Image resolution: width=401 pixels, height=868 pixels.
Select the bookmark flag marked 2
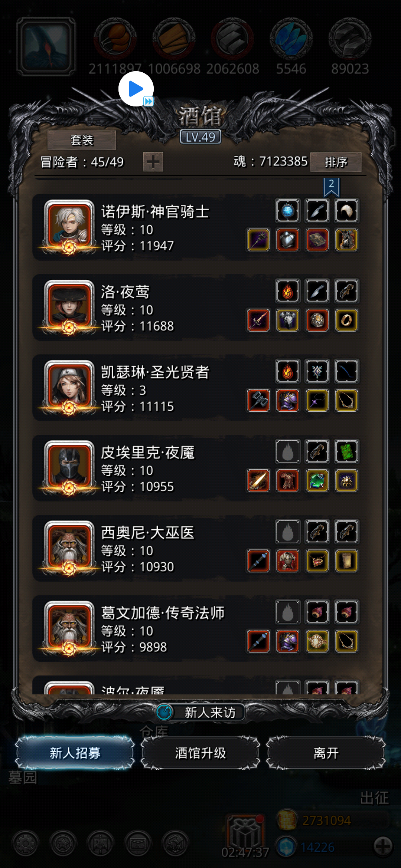click(331, 187)
